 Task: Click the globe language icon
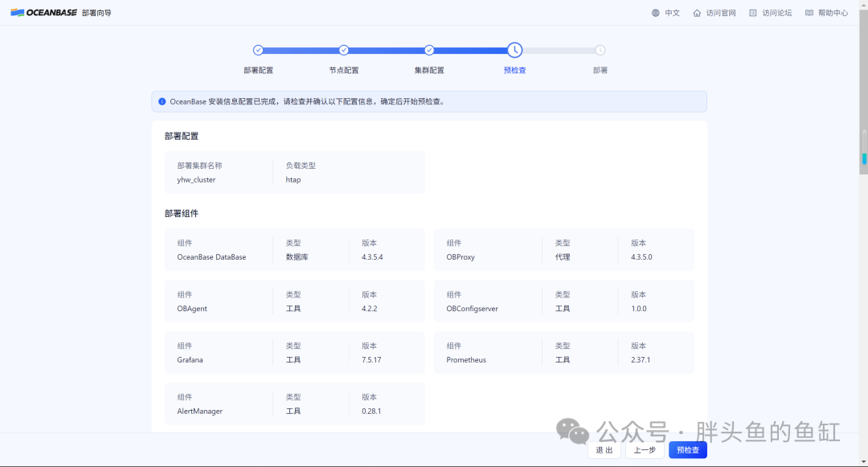point(656,13)
